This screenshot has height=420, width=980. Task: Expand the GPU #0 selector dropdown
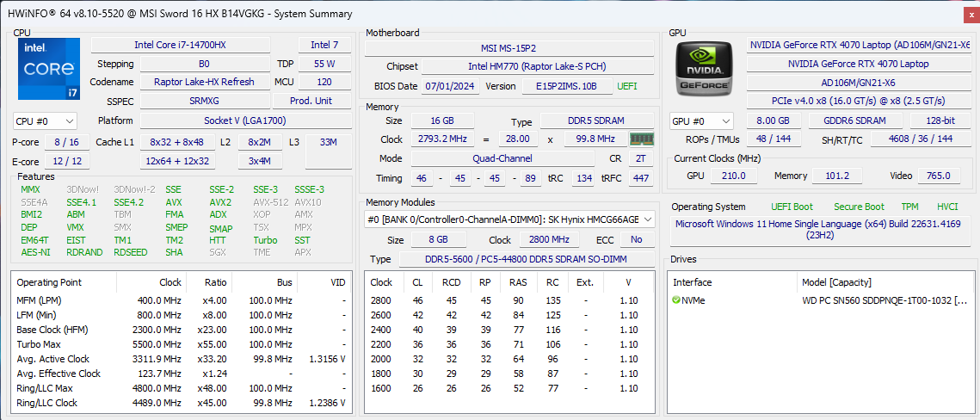[x=701, y=121]
